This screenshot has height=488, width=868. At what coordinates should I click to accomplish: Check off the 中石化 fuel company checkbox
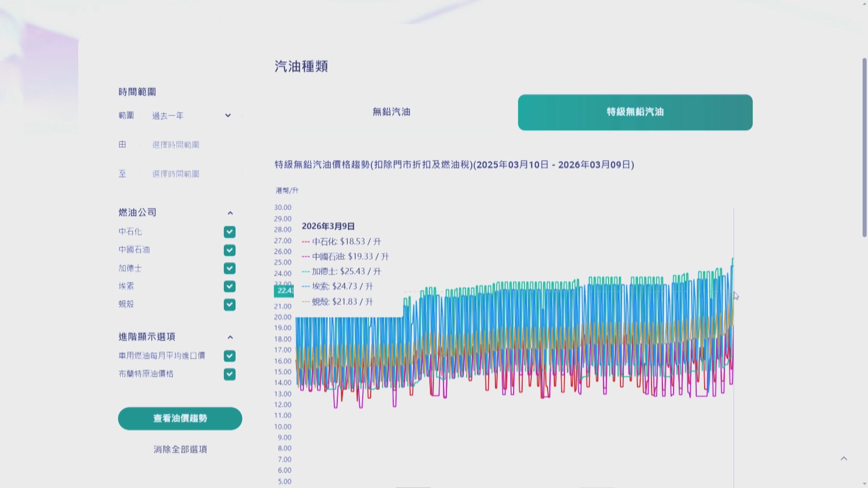pos(230,232)
